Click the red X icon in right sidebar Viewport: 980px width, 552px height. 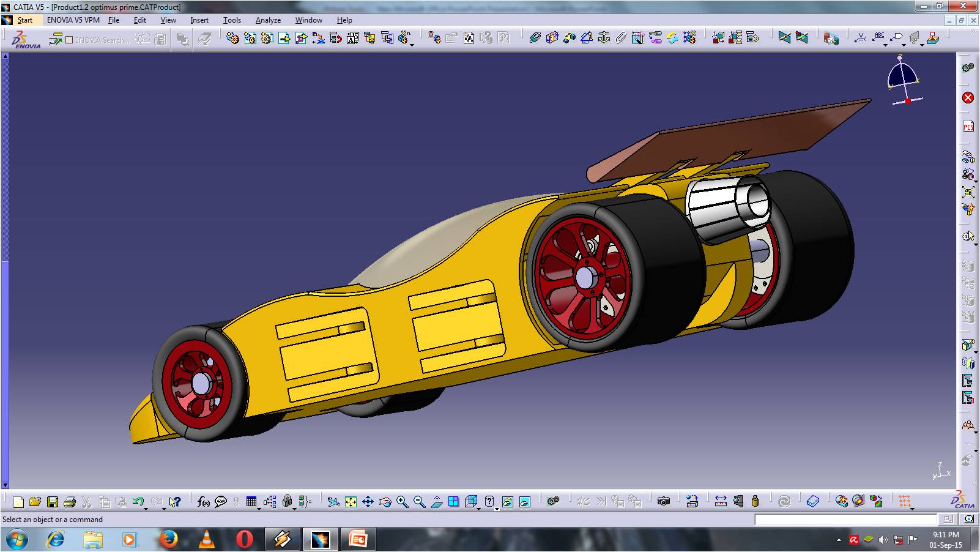click(968, 98)
